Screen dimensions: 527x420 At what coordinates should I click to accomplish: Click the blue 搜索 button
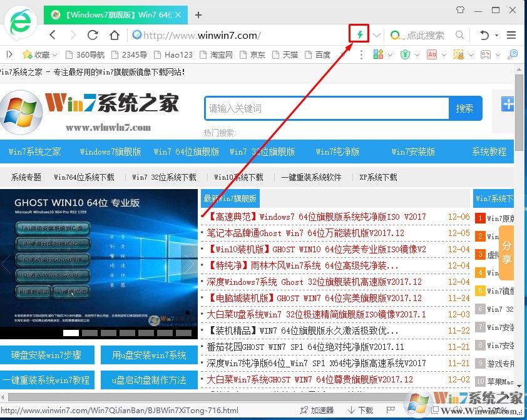pyautogui.click(x=465, y=108)
